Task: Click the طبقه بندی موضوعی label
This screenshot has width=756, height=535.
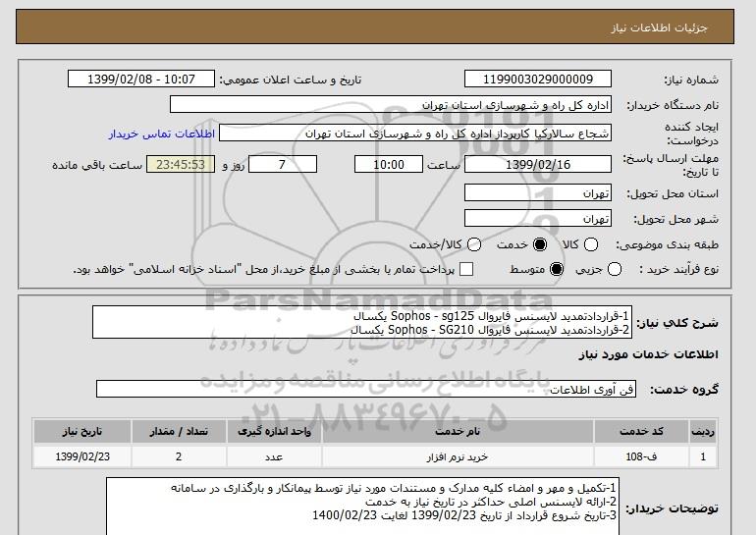Action: click(668, 244)
